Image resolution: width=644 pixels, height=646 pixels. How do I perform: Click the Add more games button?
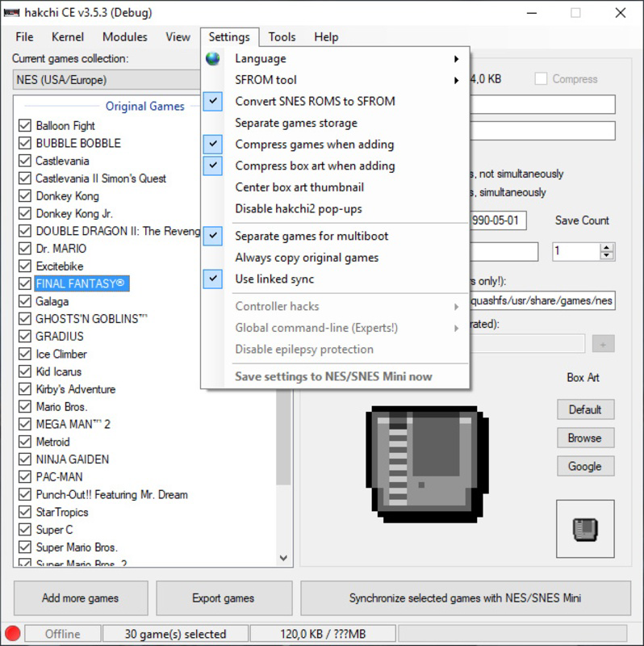[81, 598]
